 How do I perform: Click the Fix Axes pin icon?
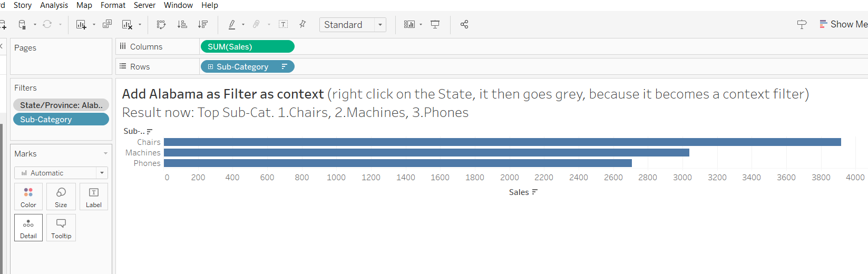[x=303, y=24]
